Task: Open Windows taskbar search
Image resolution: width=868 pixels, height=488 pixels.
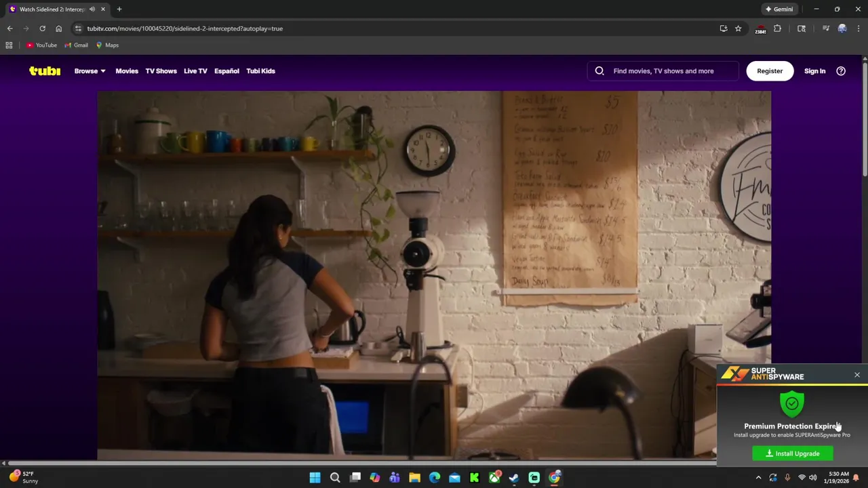Action: pos(335,478)
